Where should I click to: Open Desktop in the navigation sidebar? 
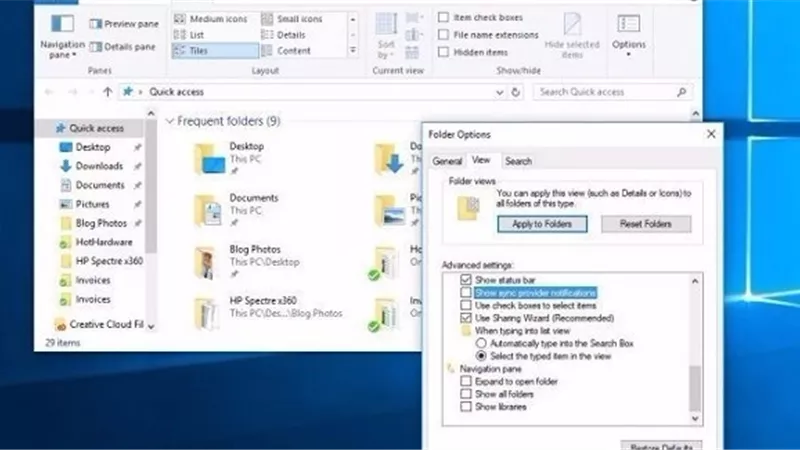point(93,147)
